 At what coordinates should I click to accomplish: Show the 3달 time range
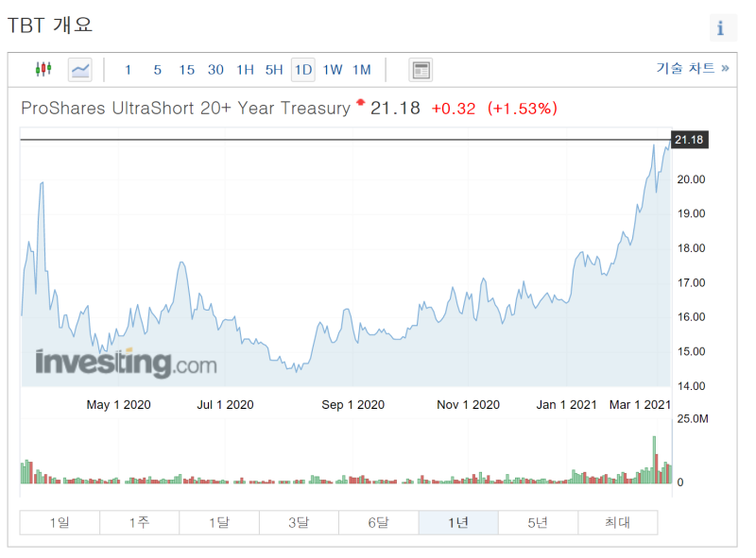point(299,522)
